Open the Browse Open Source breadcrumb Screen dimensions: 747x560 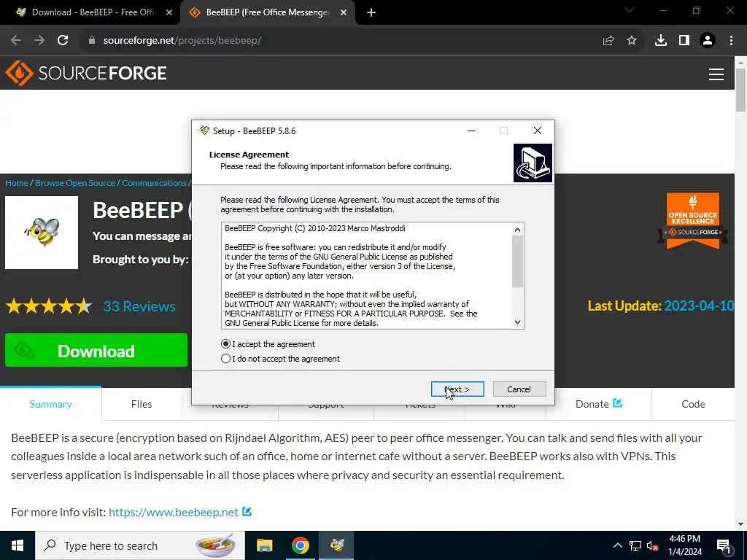pyautogui.click(x=75, y=183)
